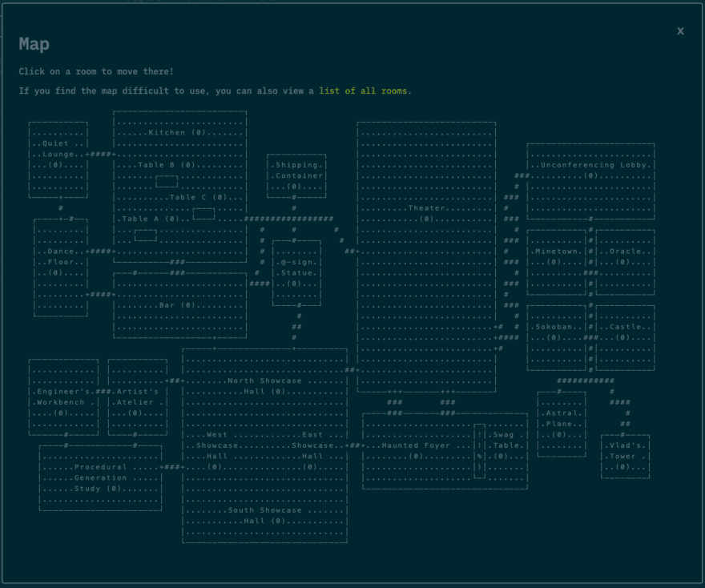Screen dimensions: 705x588
Task: Move to the North Showcase Hall
Action: [x=264, y=386]
